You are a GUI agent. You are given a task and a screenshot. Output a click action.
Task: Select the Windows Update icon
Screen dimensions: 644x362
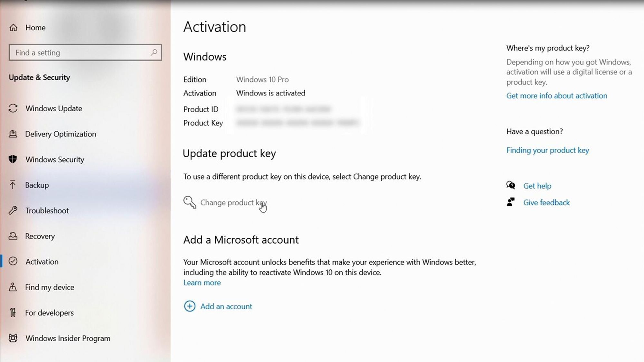13,108
